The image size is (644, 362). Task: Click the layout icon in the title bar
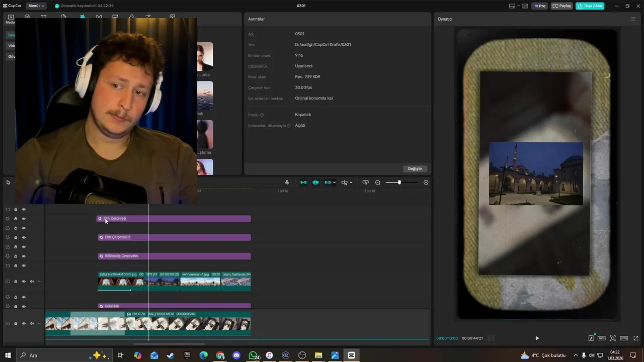(512, 6)
